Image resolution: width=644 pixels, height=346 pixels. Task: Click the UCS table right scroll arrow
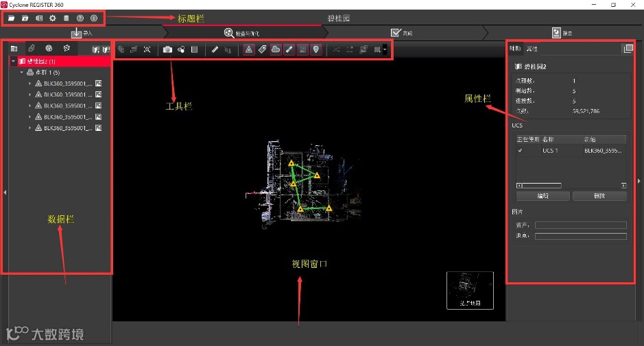623,186
